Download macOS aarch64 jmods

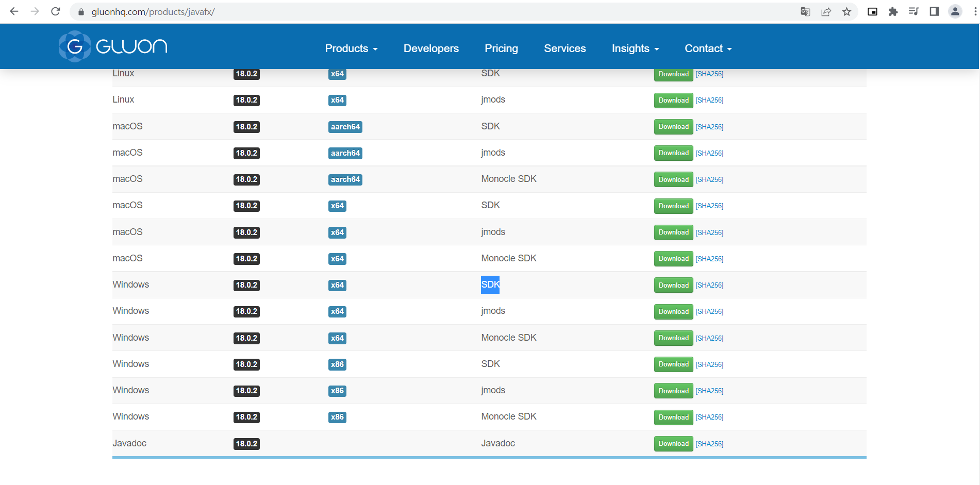pos(673,153)
